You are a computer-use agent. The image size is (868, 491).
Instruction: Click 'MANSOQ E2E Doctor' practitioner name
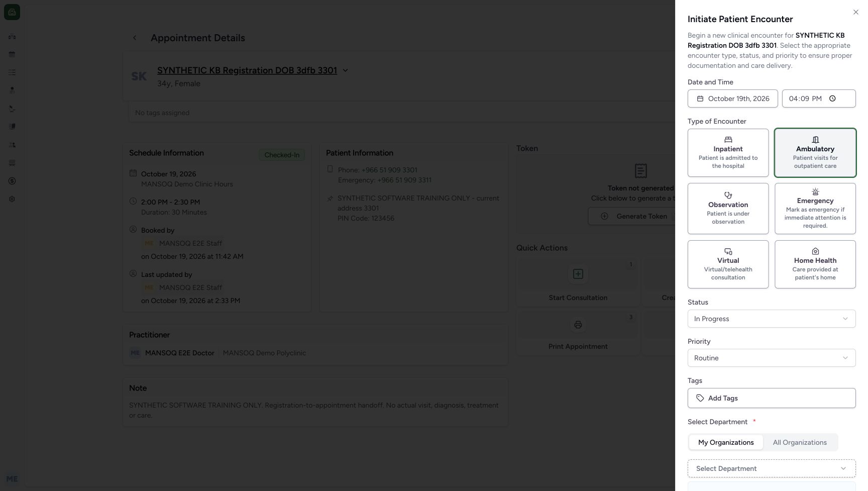click(180, 353)
